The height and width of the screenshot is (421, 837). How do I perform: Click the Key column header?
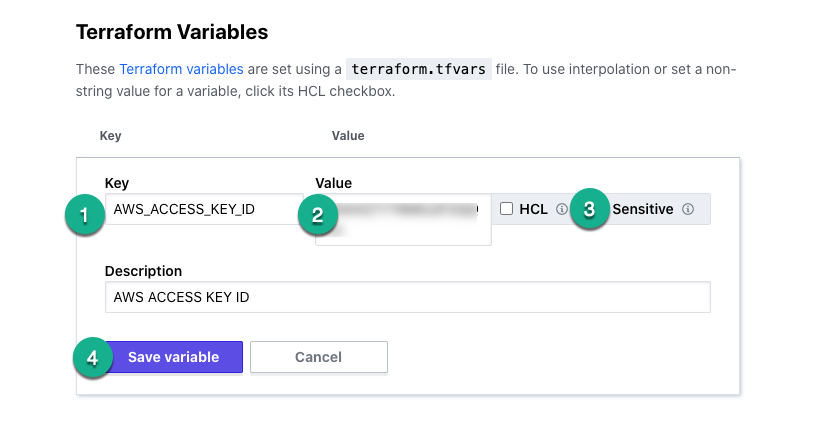coord(110,136)
